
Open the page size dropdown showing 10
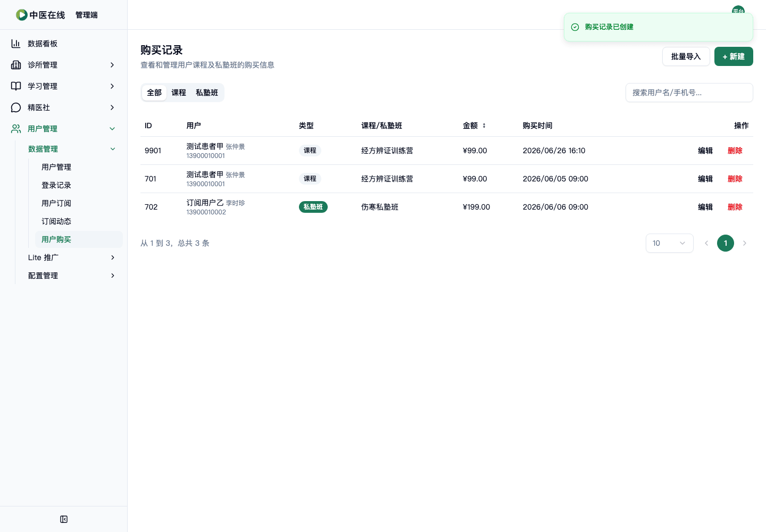click(669, 243)
